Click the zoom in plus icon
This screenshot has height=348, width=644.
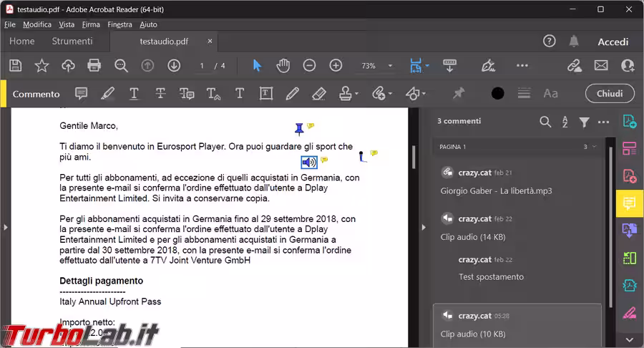tap(336, 66)
